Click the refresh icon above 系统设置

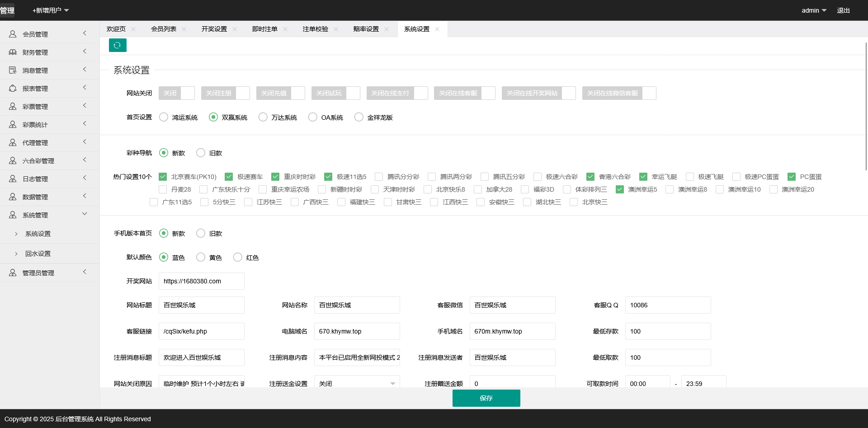point(118,45)
